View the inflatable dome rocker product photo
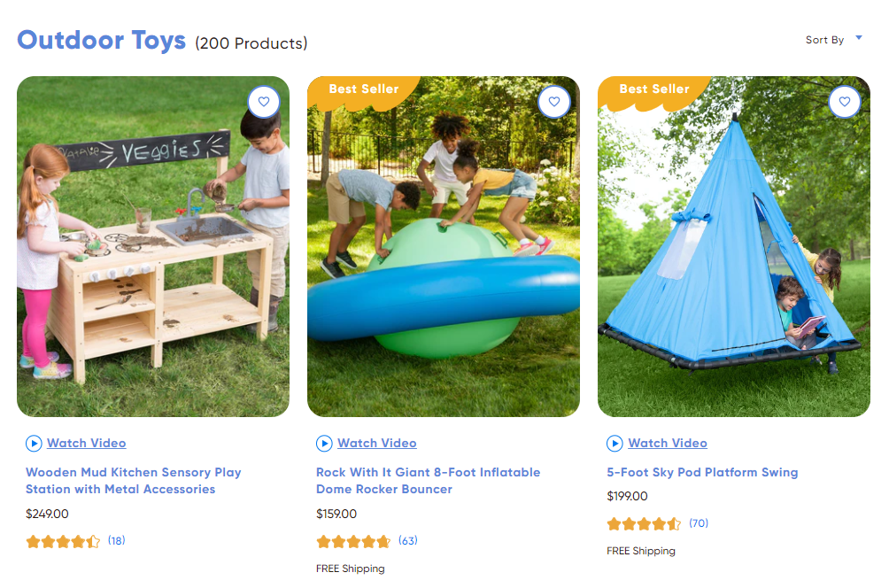 coord(444,247)
